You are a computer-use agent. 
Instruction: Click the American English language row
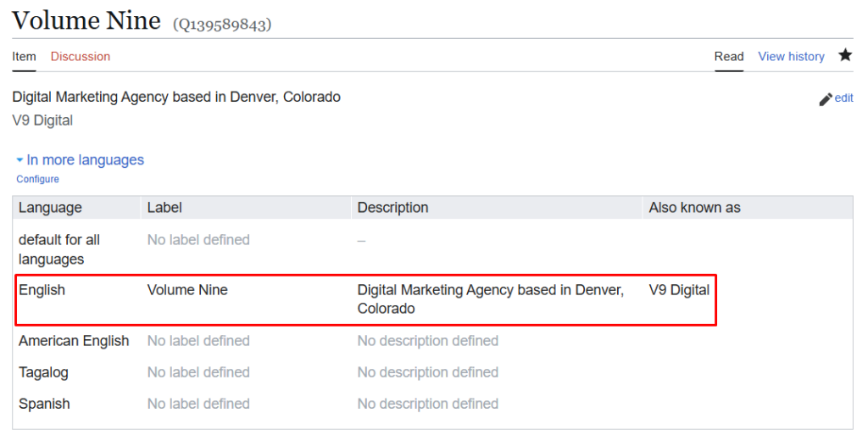74,341
